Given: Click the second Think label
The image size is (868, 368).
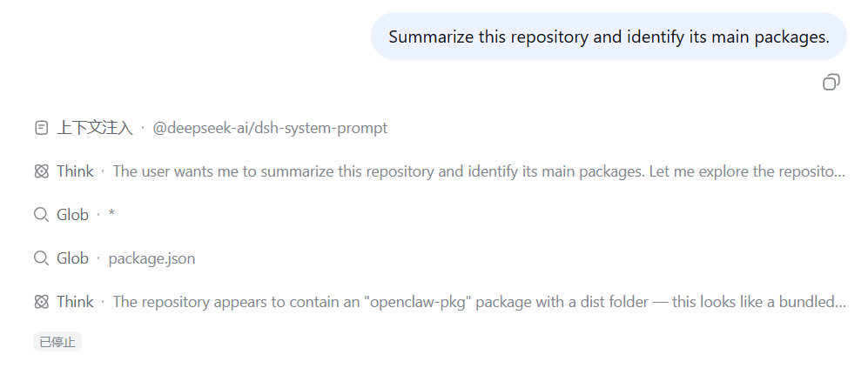Looking at the screenshot, I should pyautogui.click(x=75, y=302).
